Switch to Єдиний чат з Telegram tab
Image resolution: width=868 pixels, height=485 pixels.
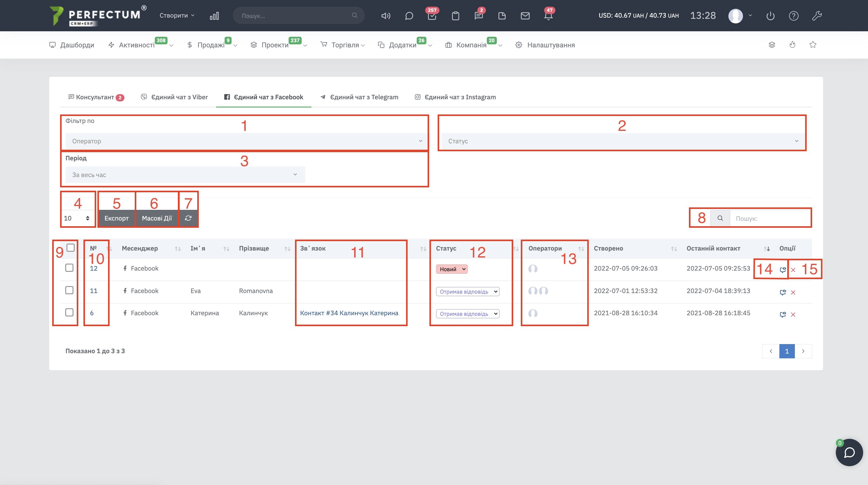click(x=359, y=97)
